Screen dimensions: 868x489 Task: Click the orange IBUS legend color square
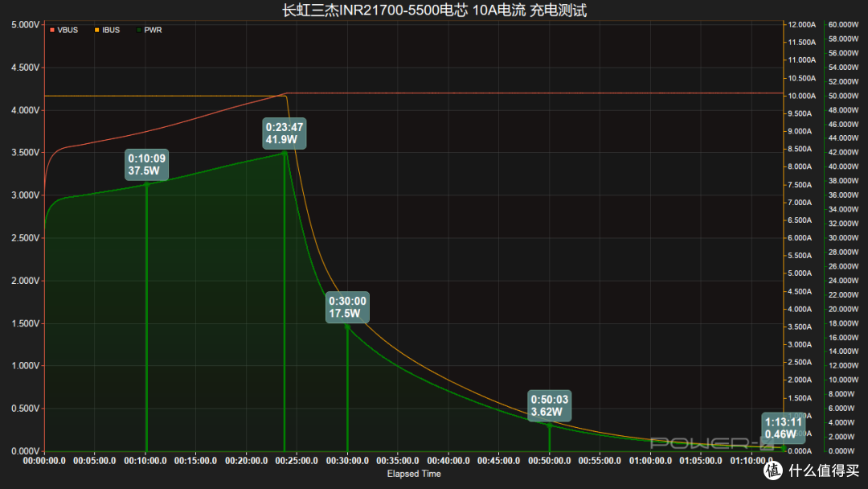point(97,30)
